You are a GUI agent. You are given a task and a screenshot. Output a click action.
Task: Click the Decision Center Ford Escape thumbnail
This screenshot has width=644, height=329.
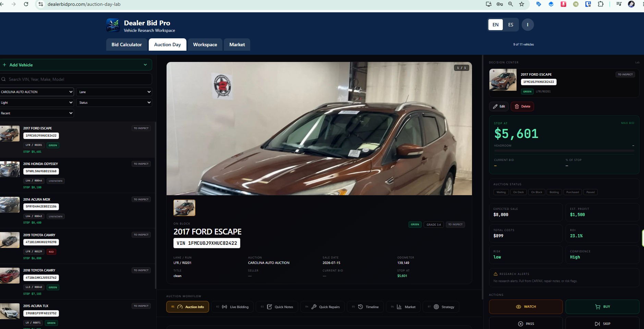pyautogui.click(x=503, y=80)
